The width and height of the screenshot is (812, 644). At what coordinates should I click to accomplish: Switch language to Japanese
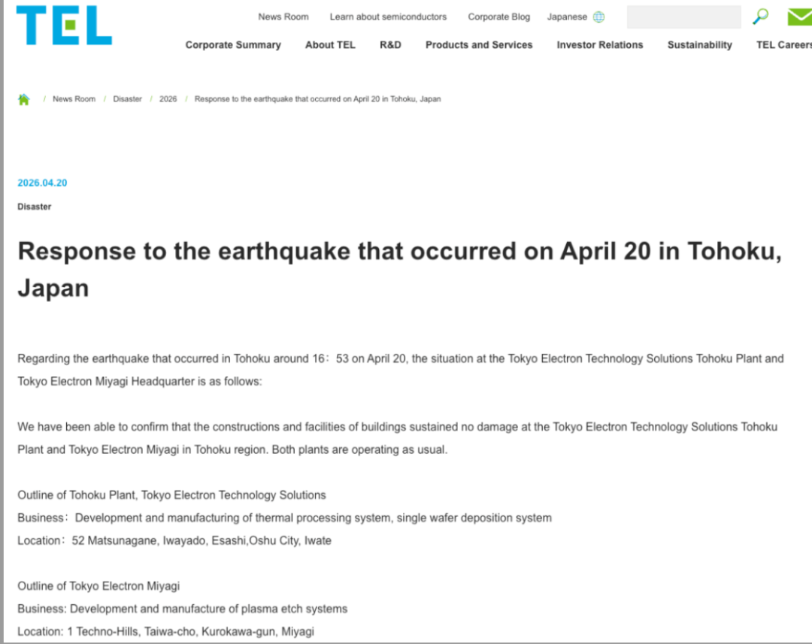pyautogui.click(x=567, y=17)
